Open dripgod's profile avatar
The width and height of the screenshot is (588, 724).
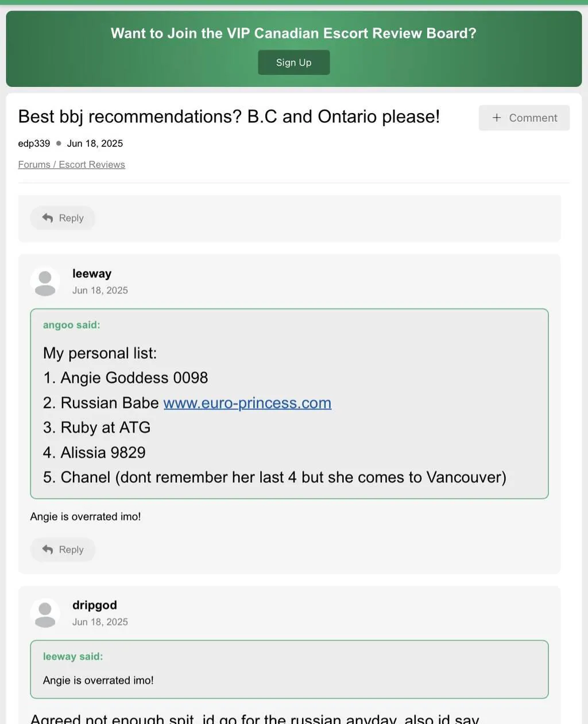pos(45,613)
